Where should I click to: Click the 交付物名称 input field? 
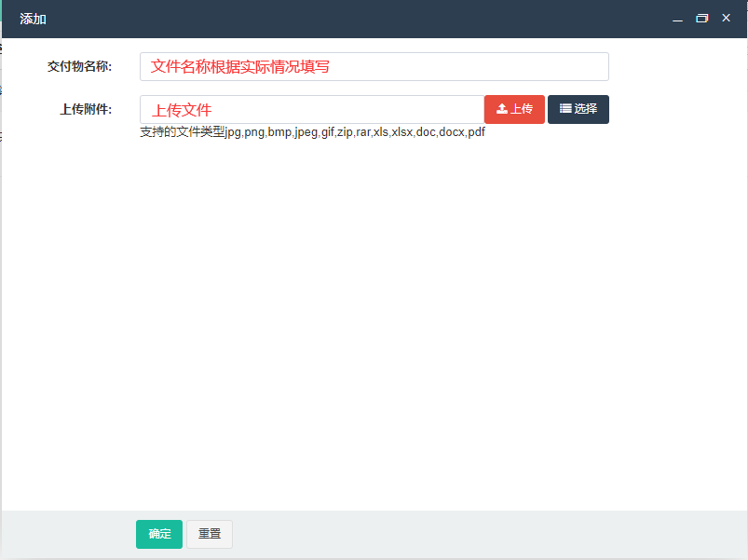click(x=374, y=67)
